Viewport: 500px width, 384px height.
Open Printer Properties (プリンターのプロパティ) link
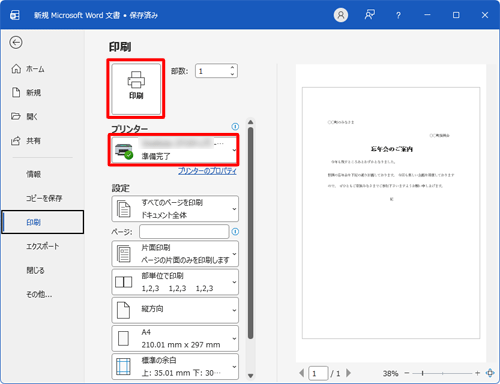[x=207, y=171]
